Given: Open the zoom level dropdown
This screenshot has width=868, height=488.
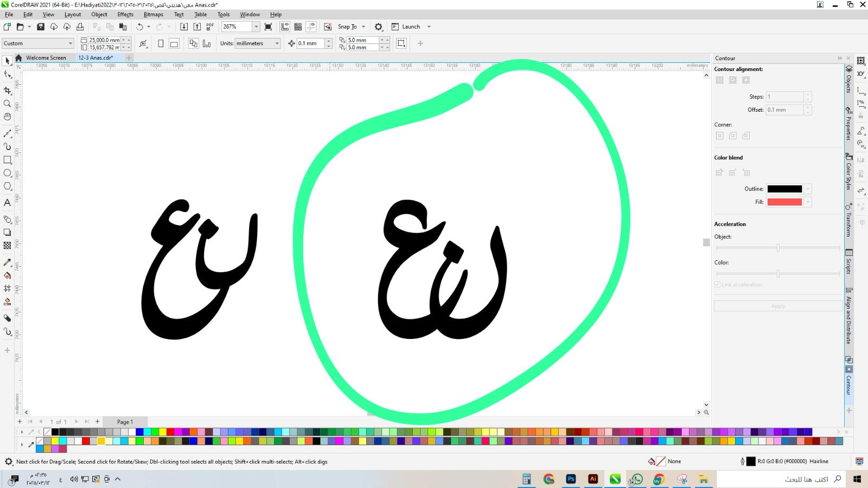Looking at the screenshot, I should [256, 27].
